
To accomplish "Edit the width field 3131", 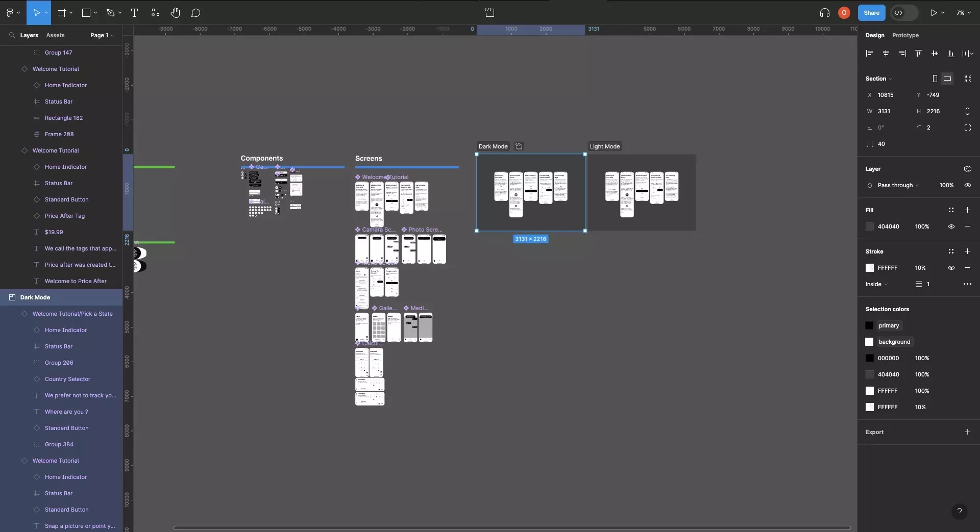I will coord(887,111).
